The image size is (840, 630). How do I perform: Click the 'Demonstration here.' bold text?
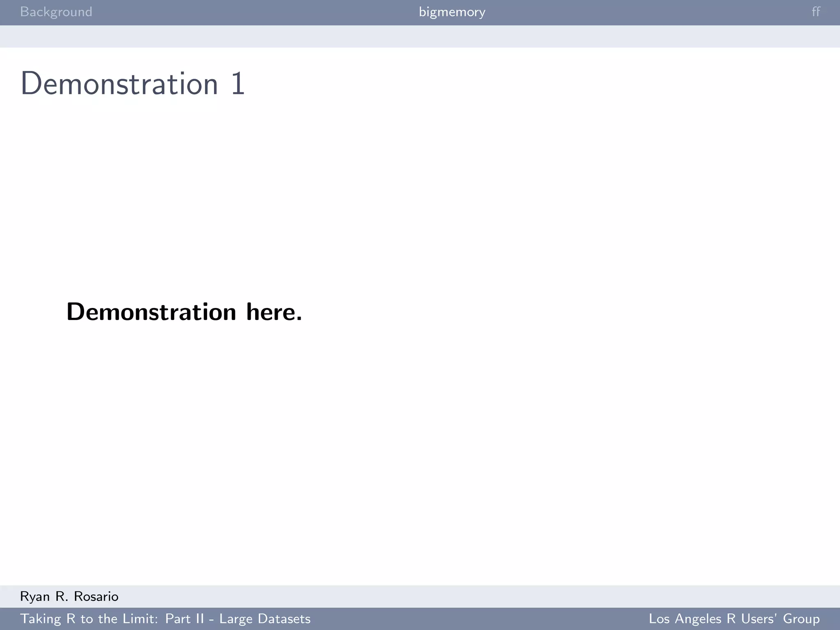(x=184, y=312)
